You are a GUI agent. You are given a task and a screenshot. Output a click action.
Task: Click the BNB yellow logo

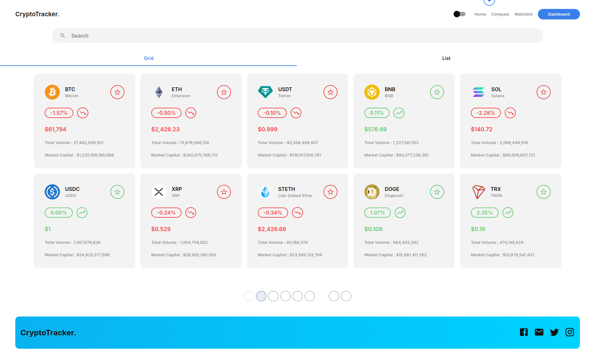point(372,92)
